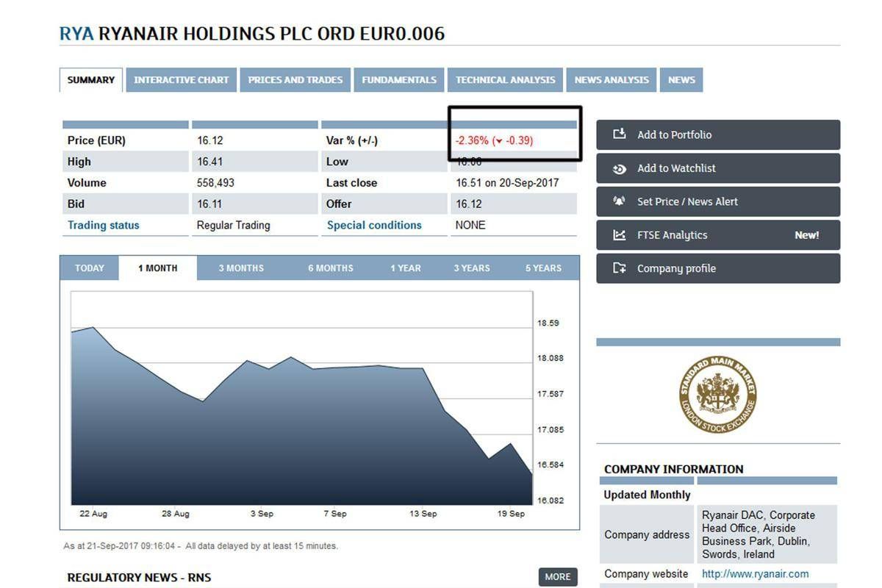This screenshot has width=882, height=588.
Task: Switch to the News Analysis tab
Action: [612, 80]
